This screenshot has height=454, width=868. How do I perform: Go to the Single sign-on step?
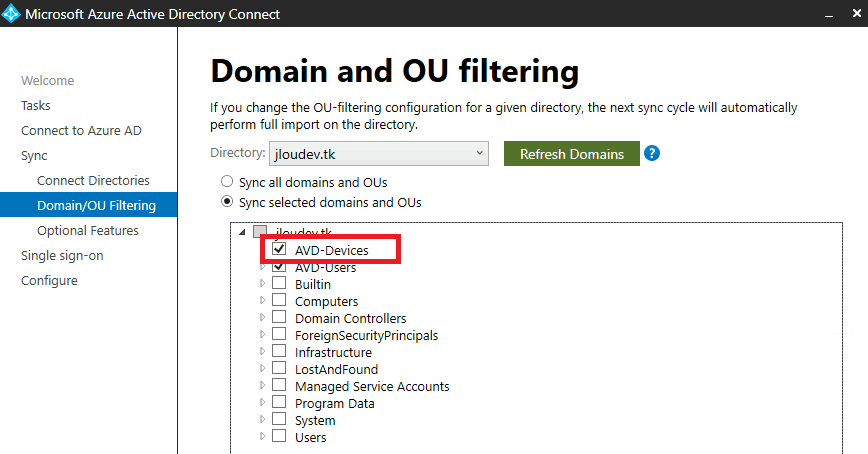pos(62,256)
